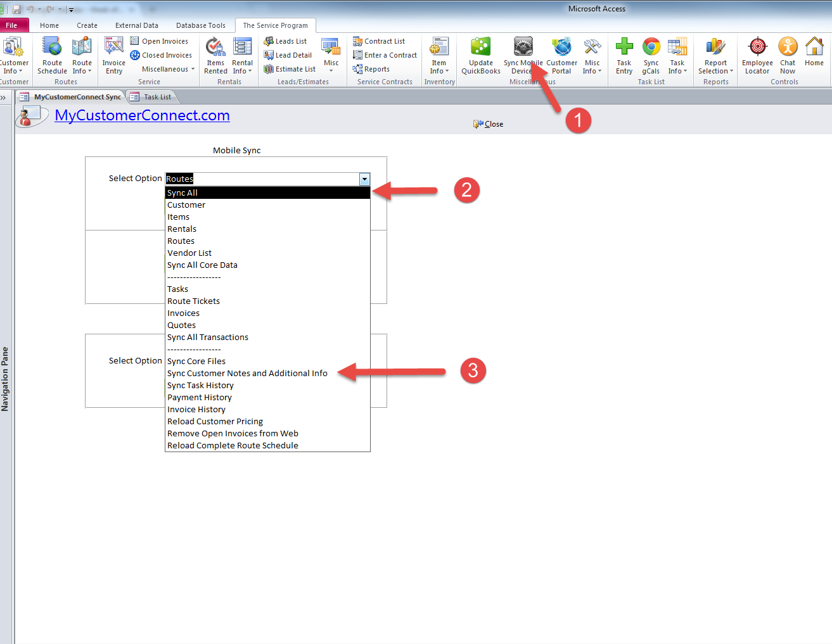Launch Update QuickBooks

481,55
